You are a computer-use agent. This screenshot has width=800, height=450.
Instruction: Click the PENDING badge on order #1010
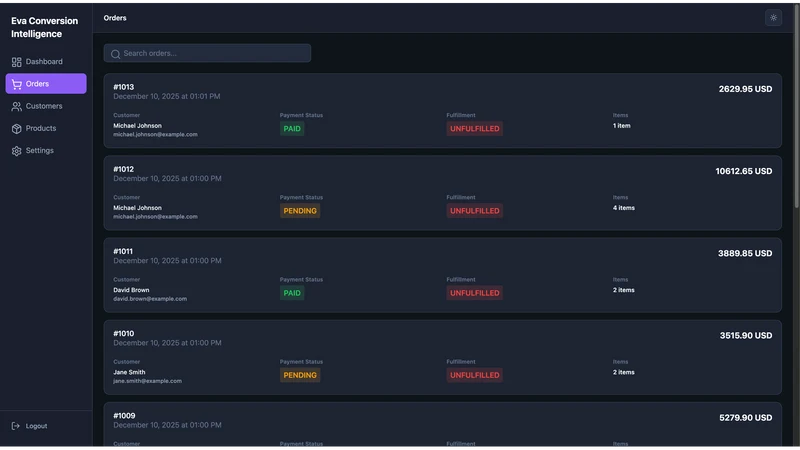(x=300, y=375)
